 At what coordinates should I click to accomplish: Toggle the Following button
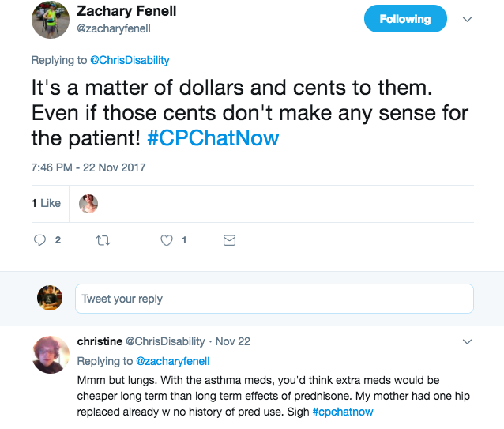[404, 19]
